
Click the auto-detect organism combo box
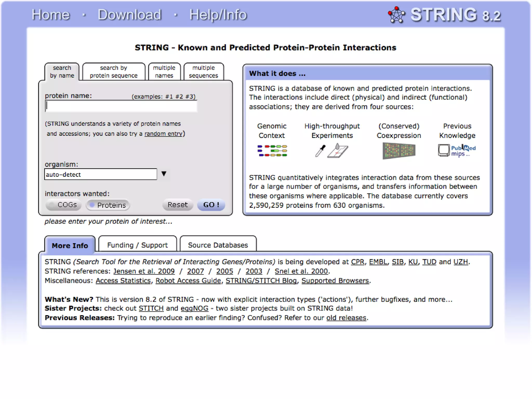point(101,174)
